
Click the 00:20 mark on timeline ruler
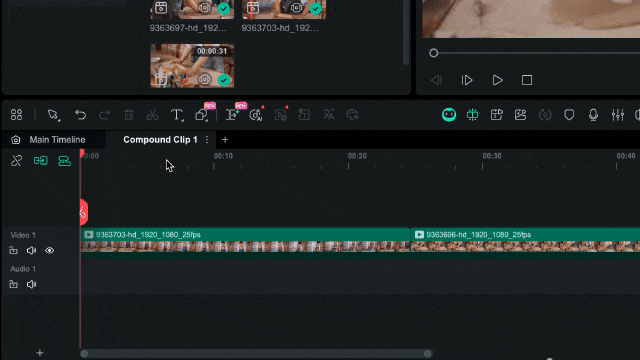click(x=357, y=156)
